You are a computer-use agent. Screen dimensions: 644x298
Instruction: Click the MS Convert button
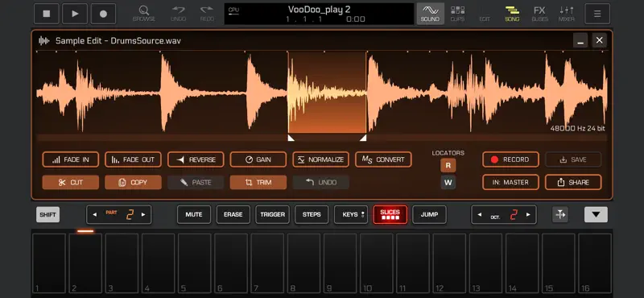click(x=383, y=159)
